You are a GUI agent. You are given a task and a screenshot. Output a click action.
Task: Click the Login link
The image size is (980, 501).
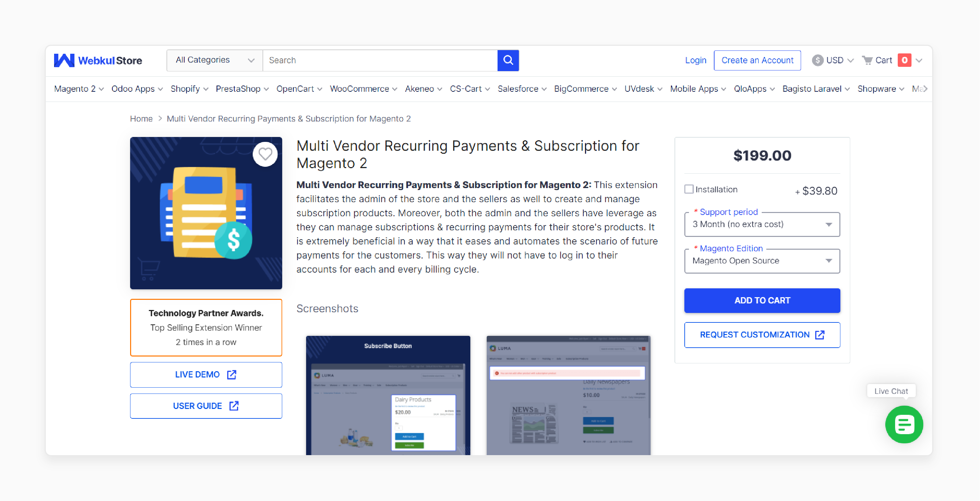[x=696, y=60]
